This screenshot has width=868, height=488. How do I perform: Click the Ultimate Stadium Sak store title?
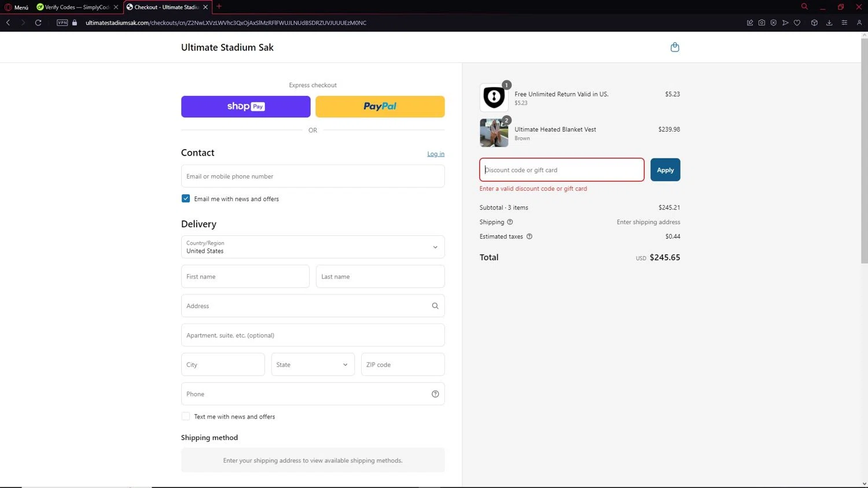tap(227, 47)
